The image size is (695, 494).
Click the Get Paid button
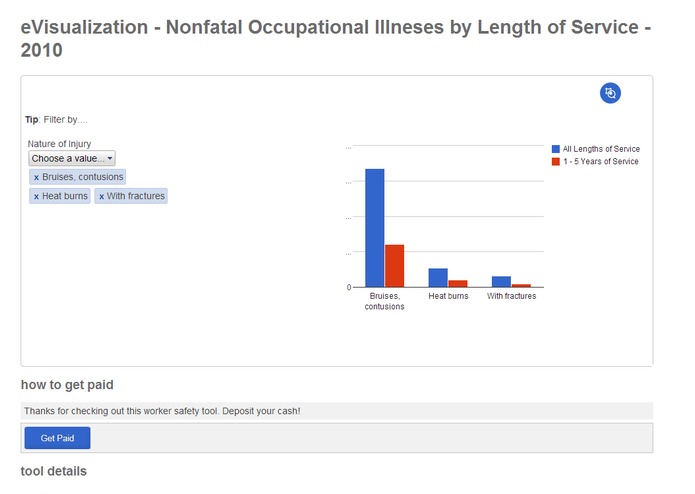(57, 438)
